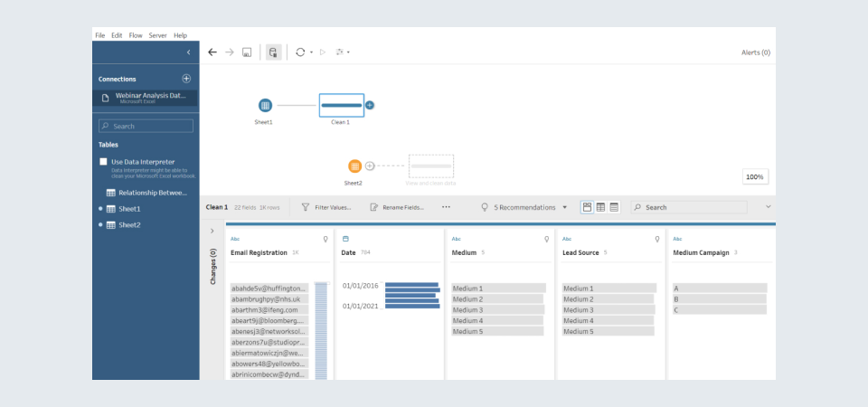Click the 5 Recommendations lightbulb icon
Image resolution: width=868 pixels, height=407 pixels.
coord(485,207)
